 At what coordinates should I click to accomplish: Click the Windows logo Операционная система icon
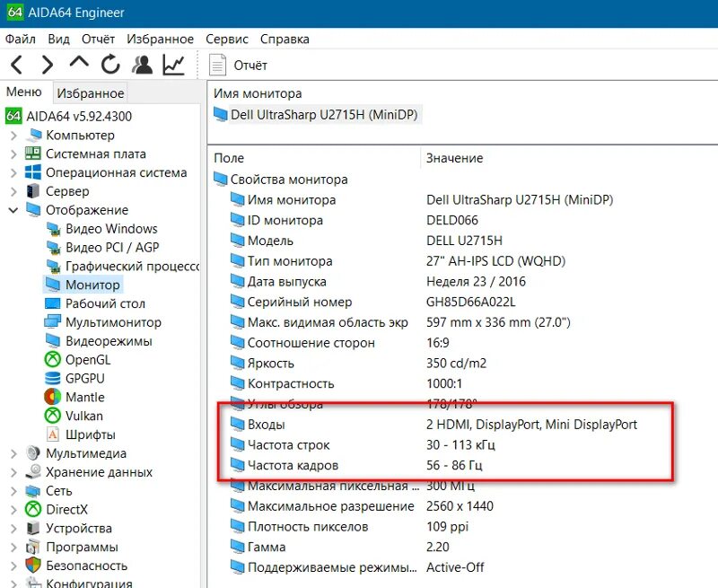pos(33,172)
